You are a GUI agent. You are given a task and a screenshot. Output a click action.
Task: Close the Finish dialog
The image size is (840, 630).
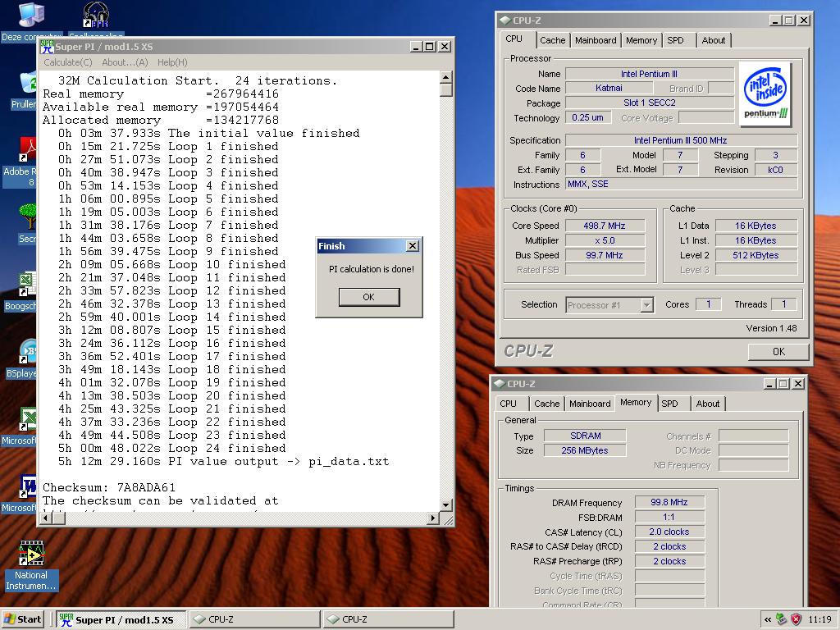click(413, 246)
